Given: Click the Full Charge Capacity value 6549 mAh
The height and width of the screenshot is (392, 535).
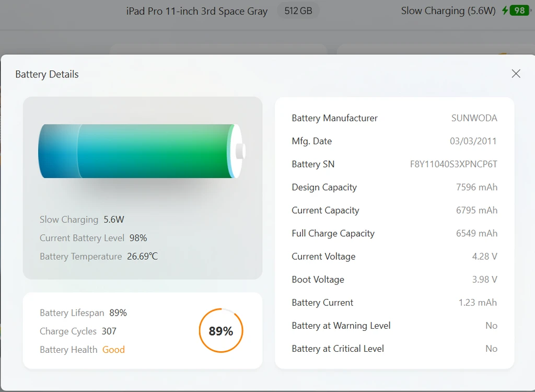Looking at the screenshot, I should [476, 233].
